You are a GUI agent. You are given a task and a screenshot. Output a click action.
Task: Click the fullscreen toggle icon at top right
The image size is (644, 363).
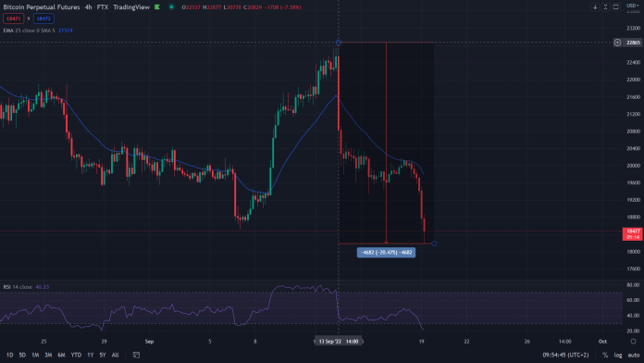click(x=616, y=7)
